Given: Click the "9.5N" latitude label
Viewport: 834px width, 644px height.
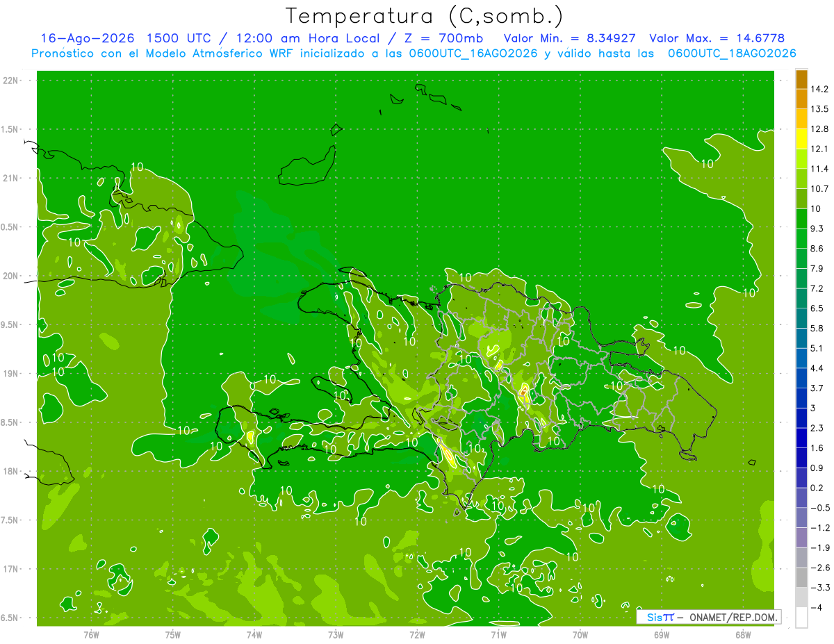Looking at the screenshot, I should [10, 324].
